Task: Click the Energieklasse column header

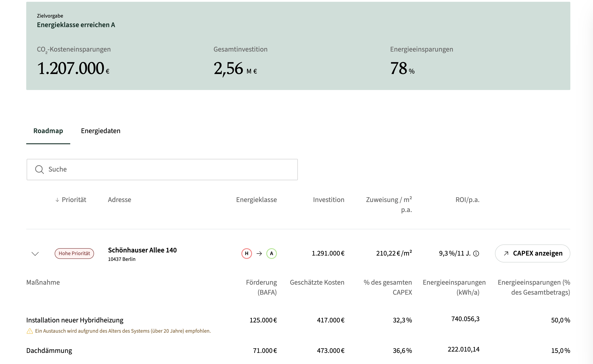Action: click(256, 200)
